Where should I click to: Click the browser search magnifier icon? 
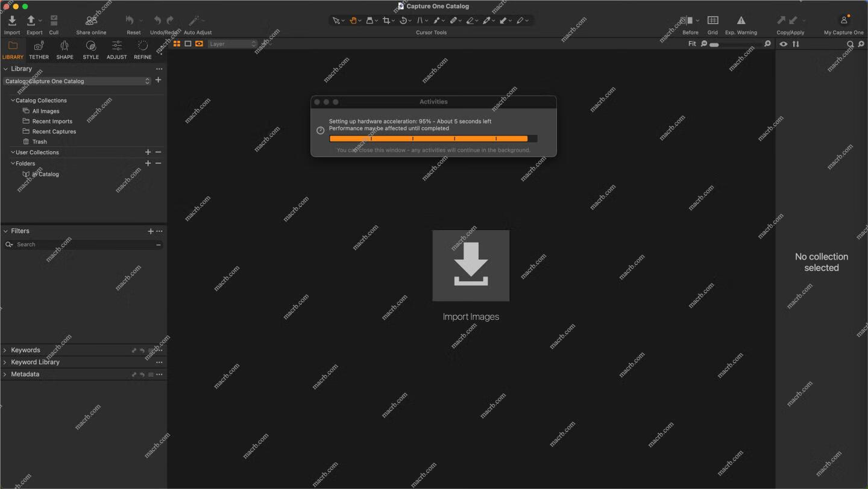click(x=851, y=44)
